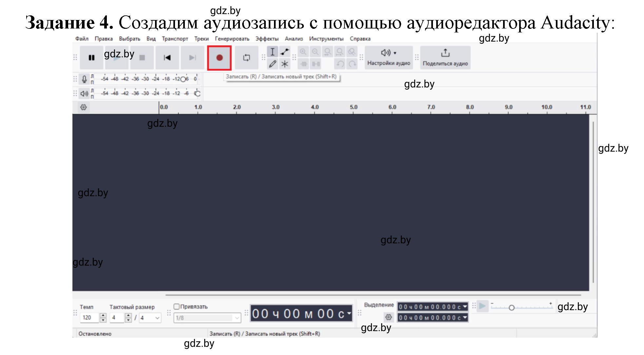Click timeline ruler at 10.0 mark
644x355 pixels.
coord(547,107)
